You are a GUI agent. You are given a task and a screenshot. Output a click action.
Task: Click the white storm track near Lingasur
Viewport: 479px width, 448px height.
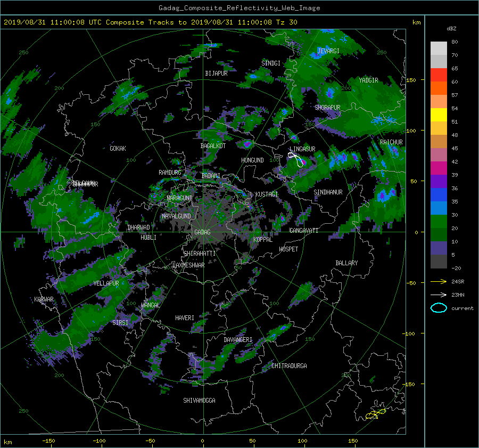tap(296, 160)
